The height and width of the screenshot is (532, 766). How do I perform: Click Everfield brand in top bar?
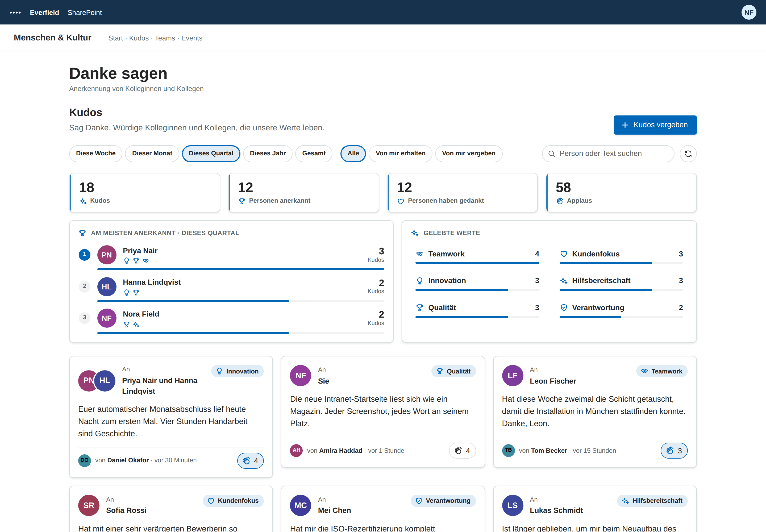tap(44, 13)
